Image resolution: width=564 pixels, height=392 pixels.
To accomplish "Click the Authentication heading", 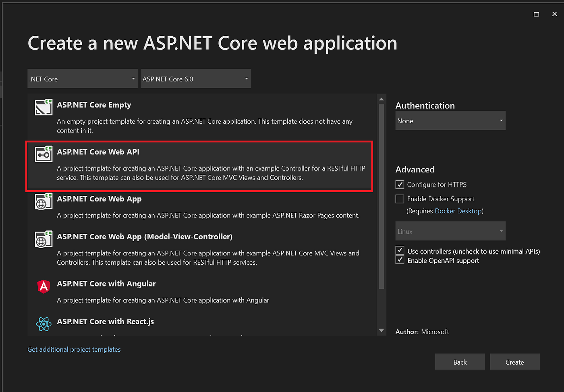I will click(x=425, y=106).
